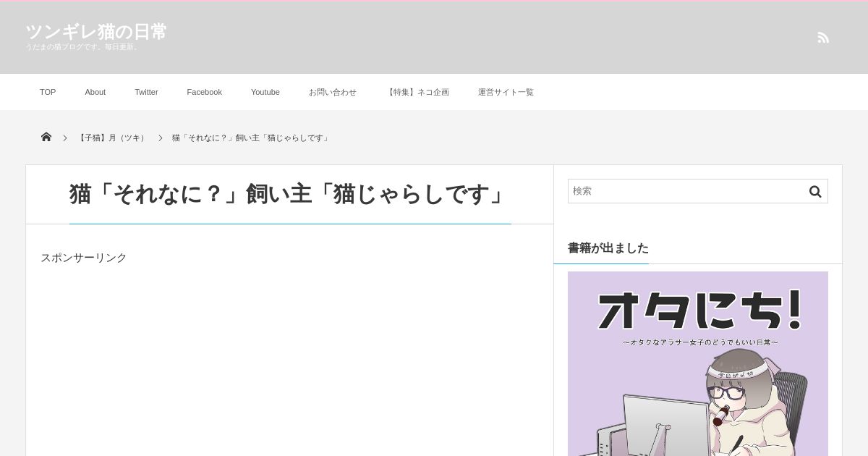This screenshot has height=456, width=868.
Task: Open breadcrumb 【子猫】月(ツキ) category
Action: [x=112, y=138]
